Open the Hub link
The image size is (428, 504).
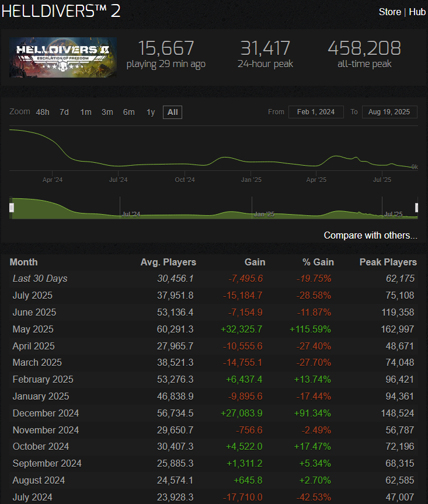pyautogui.click(x=417, y=12)
